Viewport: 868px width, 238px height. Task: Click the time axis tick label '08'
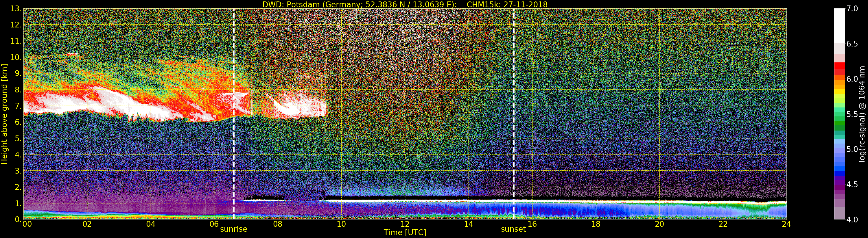278,224
